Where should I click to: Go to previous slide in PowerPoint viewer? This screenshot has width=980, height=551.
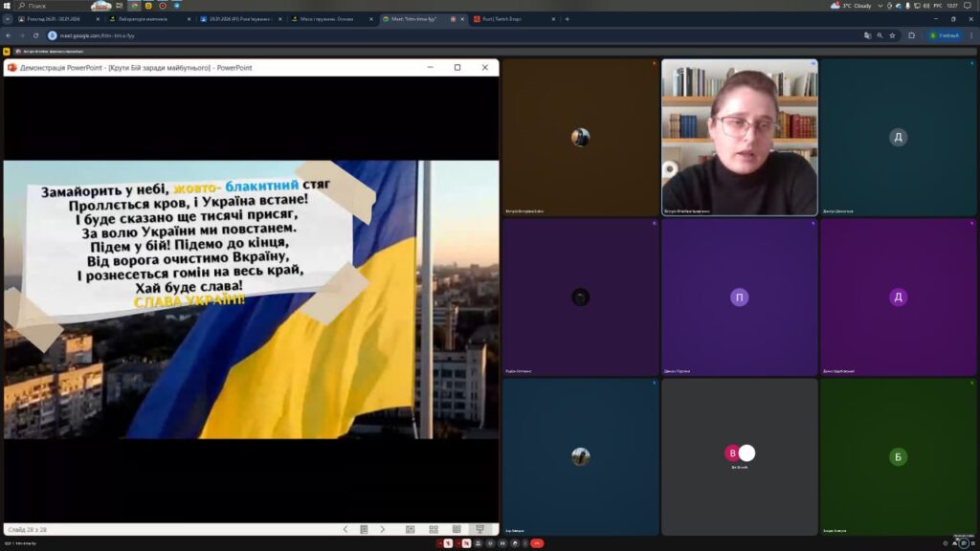[x=345, y=529]
